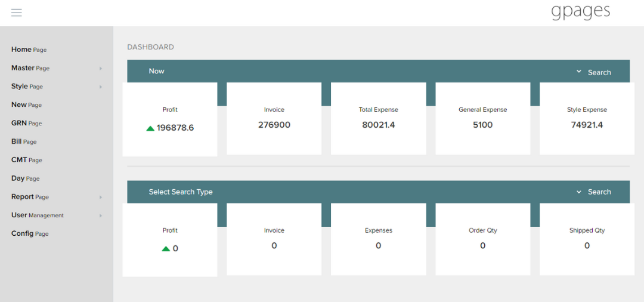Click Search in the Now bar
This screenshot has width=644, height=302.
point(599,72)
